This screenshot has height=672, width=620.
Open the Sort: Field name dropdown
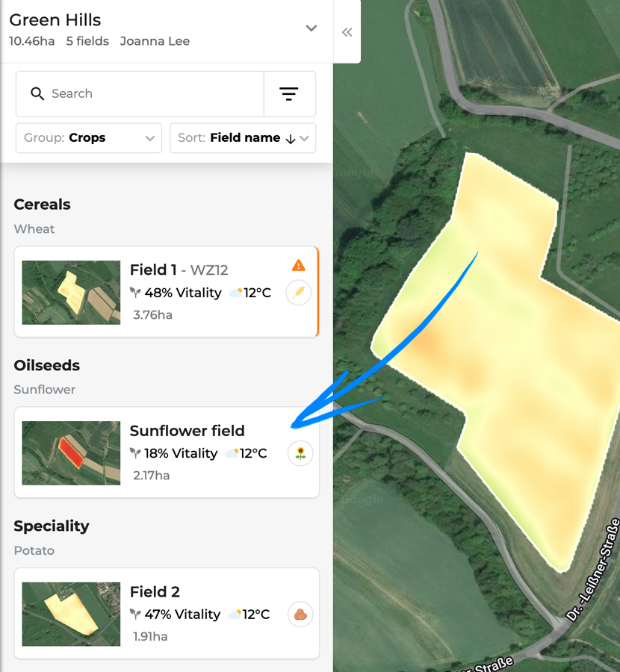[x=243, y=138]
